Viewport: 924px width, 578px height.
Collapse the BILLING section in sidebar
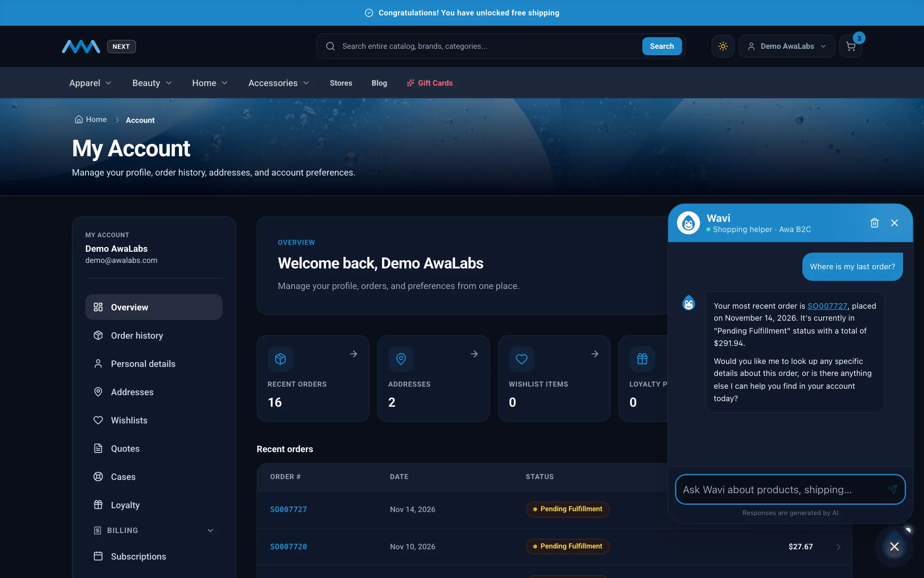(154, 530)
